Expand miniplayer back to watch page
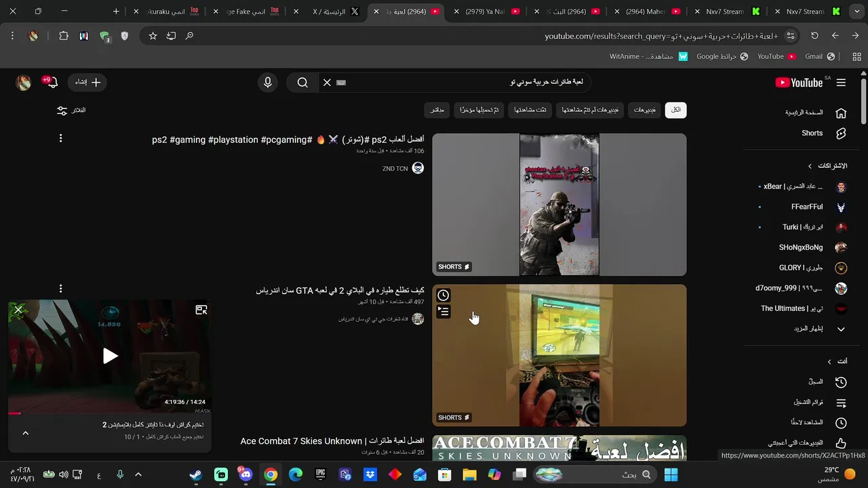The image size is (868, 488). pyautogui.click(x=201, y=310)
